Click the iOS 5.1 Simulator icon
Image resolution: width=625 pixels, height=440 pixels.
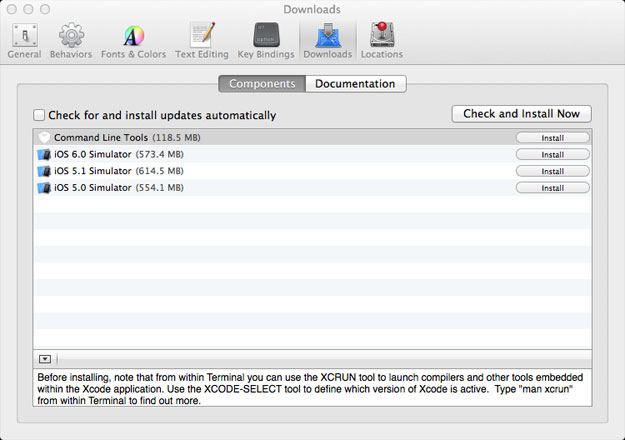coord(44,171)
